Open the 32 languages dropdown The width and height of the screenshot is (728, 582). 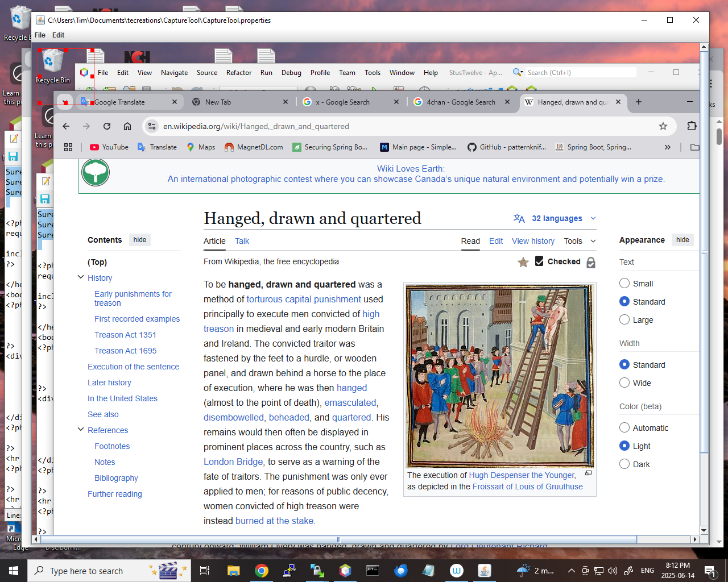[x=555, y=218]
